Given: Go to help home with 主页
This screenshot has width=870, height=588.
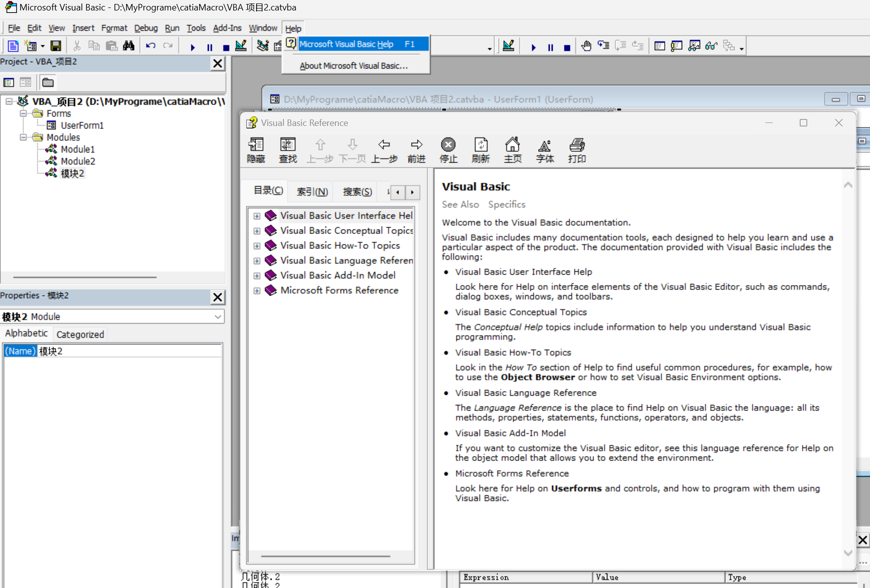Looking at the screenshot, I should [513, 150].
